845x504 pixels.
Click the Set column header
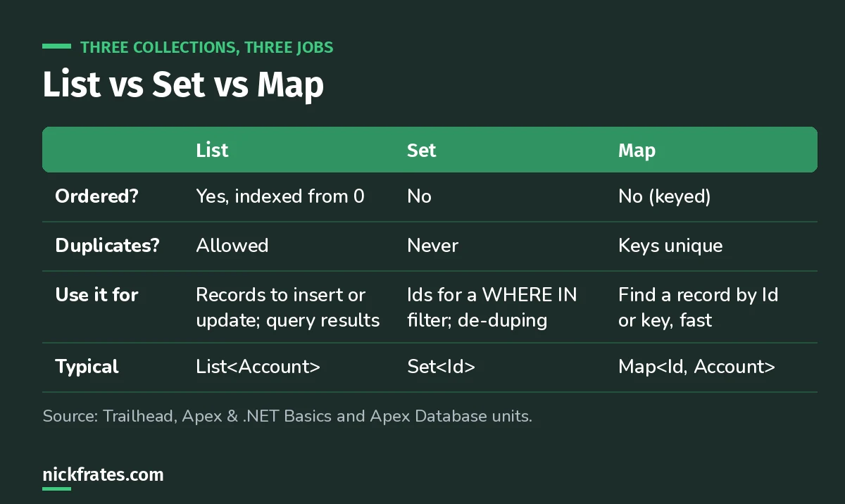pos(422,150)
